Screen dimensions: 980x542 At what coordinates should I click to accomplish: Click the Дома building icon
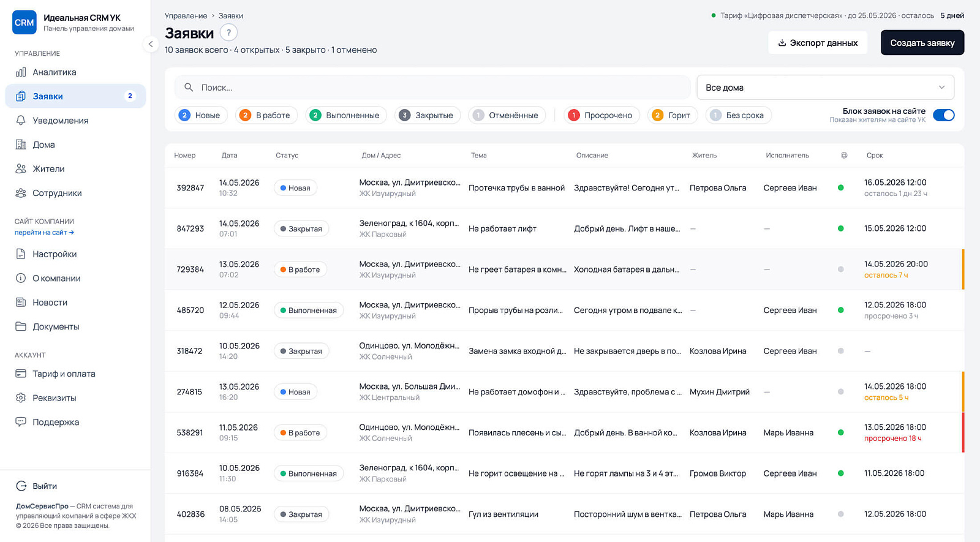[x=21, y=145]
